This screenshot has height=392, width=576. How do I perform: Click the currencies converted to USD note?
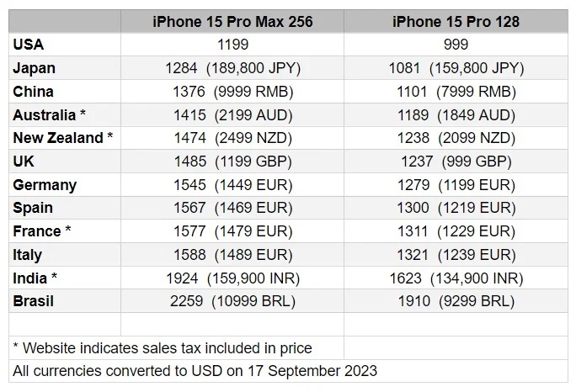click(195, 371)
